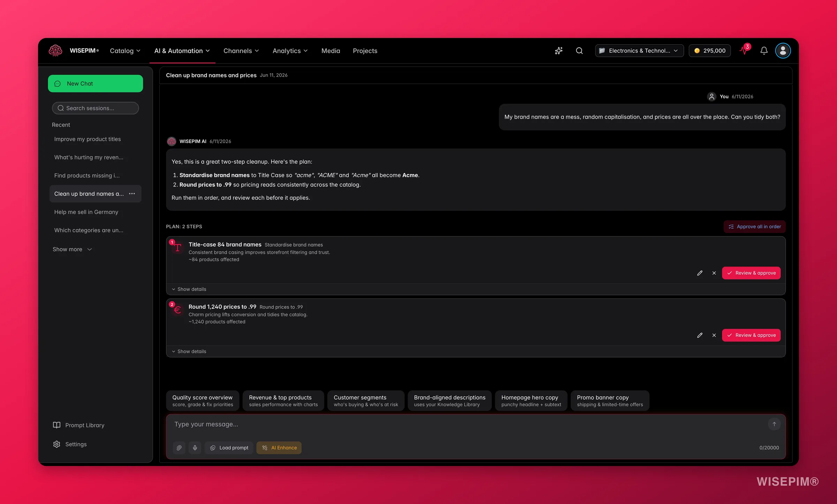Start a New Chat
837x504 pixels.
[95, 84]
